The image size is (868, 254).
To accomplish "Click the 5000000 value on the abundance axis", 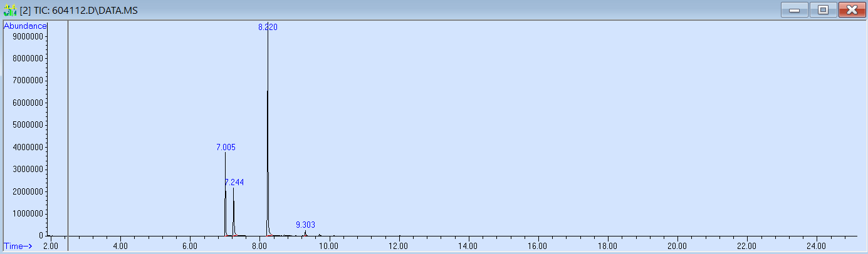I will pyautogui.click(x=26, y=124).
